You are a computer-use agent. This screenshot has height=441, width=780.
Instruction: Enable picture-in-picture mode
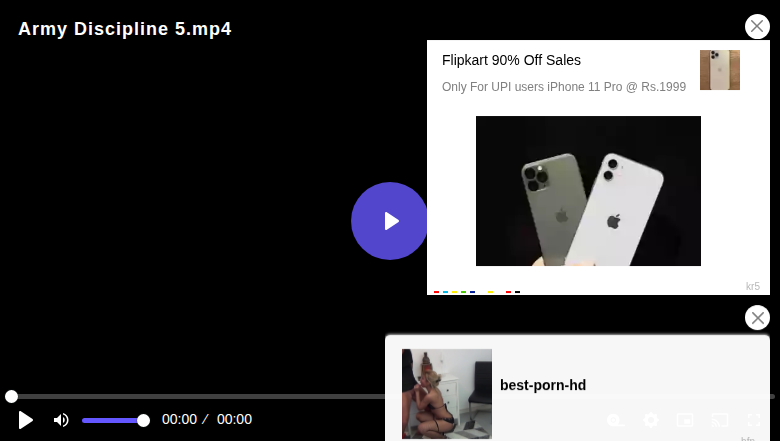[685, 420]
